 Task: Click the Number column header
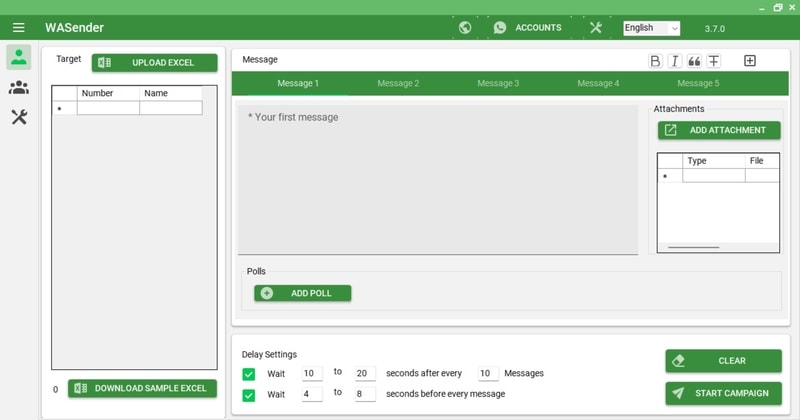point(108,93)
